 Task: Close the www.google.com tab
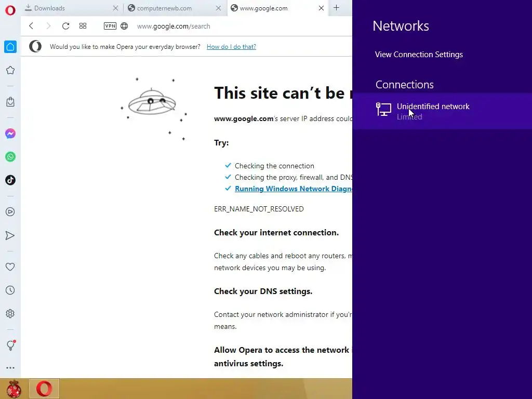point(321,8)
